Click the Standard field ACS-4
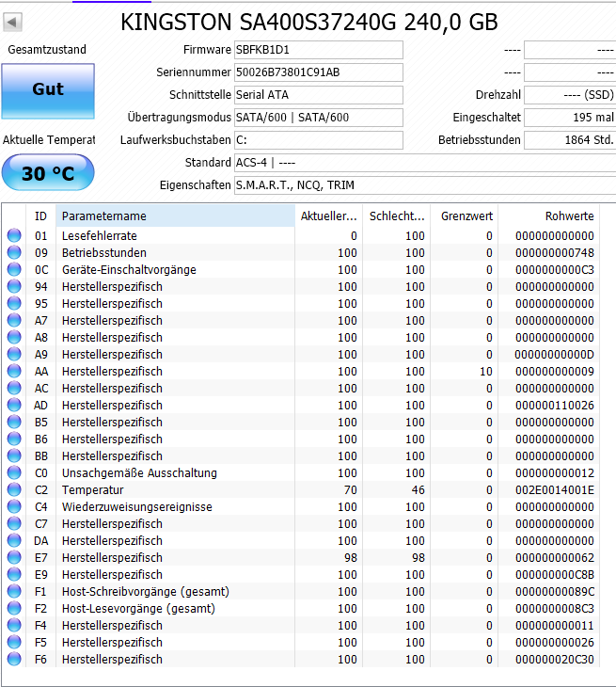 point(425,163)
